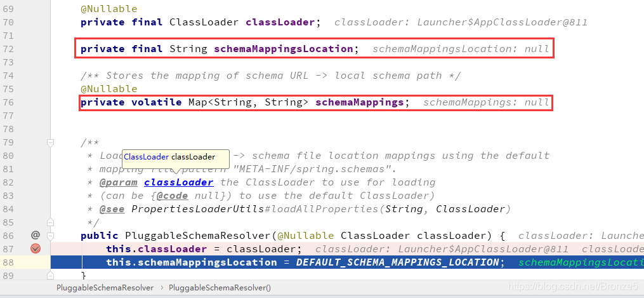Click the inline hint 'schemaMappings: null'

pos(486,102)
